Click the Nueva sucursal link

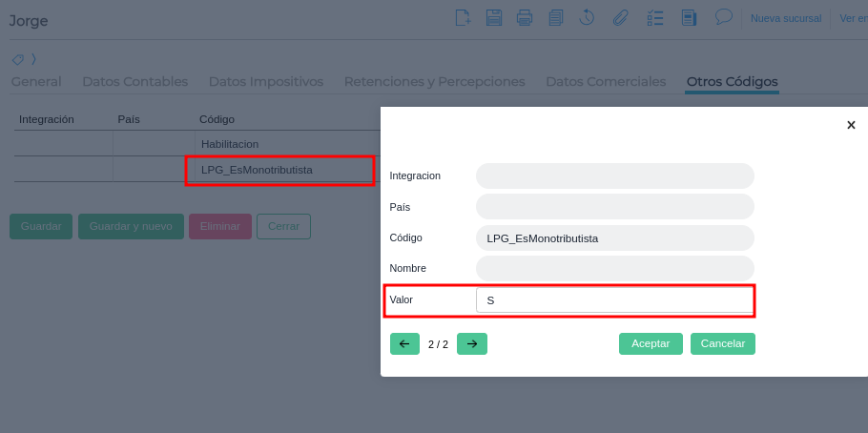786,18
